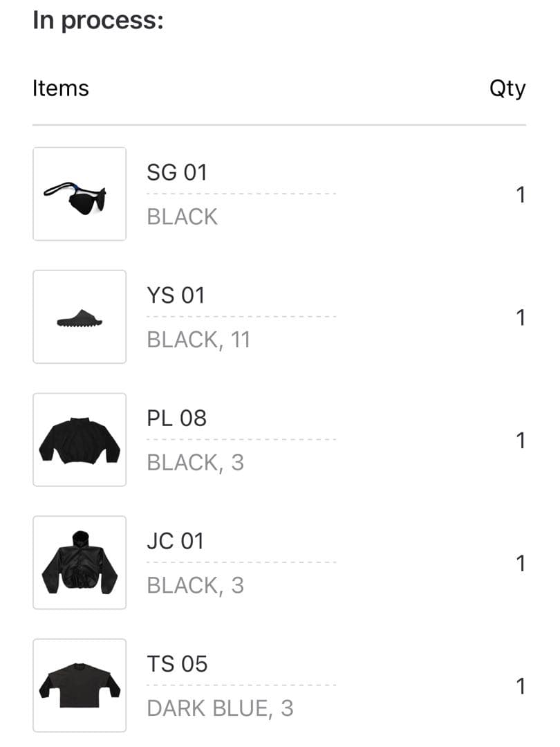
Task: Click the PL 08 sweater thumbnail
Action: coord(79,439)
